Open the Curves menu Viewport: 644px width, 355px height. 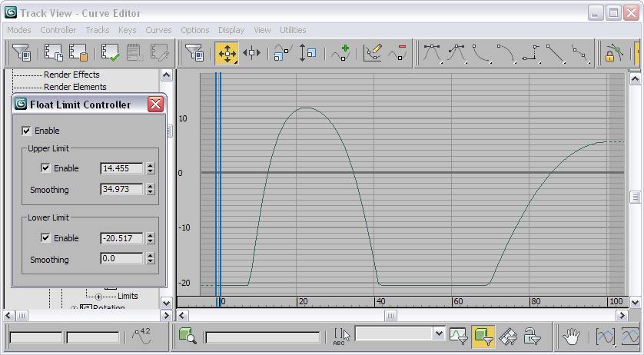coord(158,30)
